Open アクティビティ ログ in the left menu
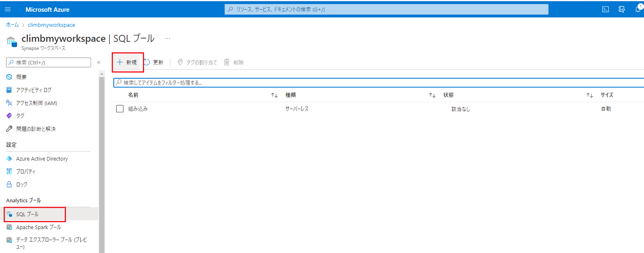644x253 pixels. coord(34,90)
